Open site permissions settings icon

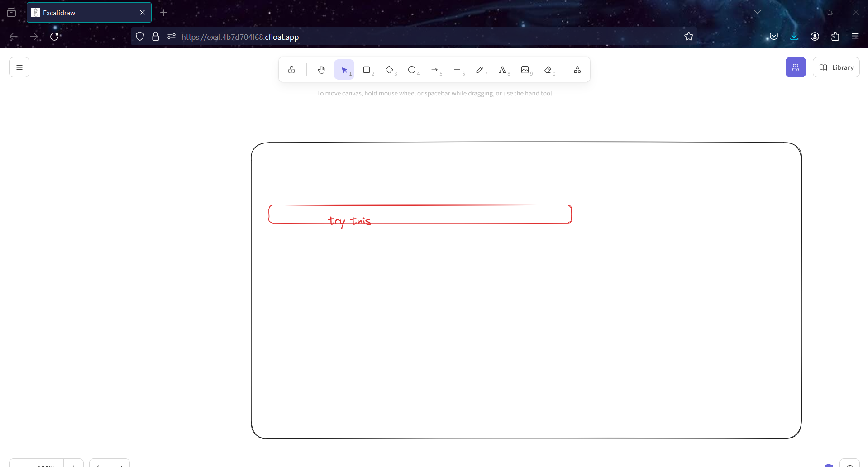tap(172, 37)
